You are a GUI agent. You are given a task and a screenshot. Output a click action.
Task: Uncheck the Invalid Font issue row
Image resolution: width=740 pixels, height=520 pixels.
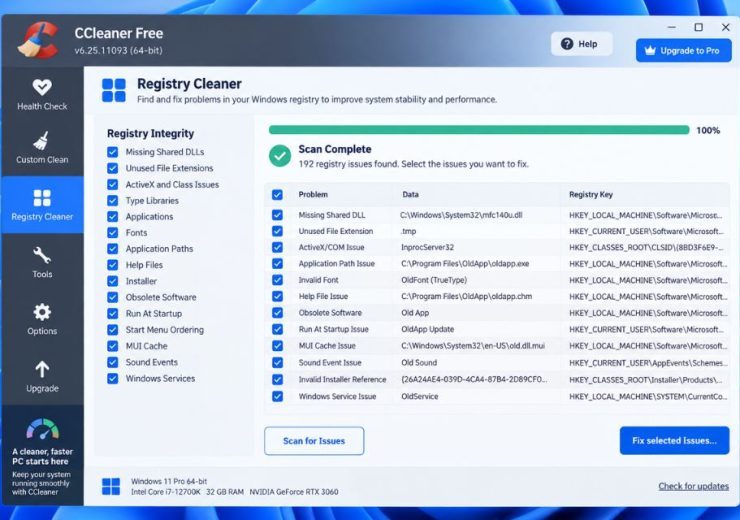pyautogui.click(x=278, y=280)
